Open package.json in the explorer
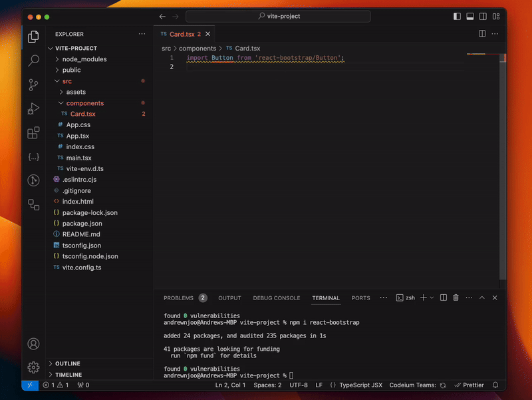 coord(82,224)
